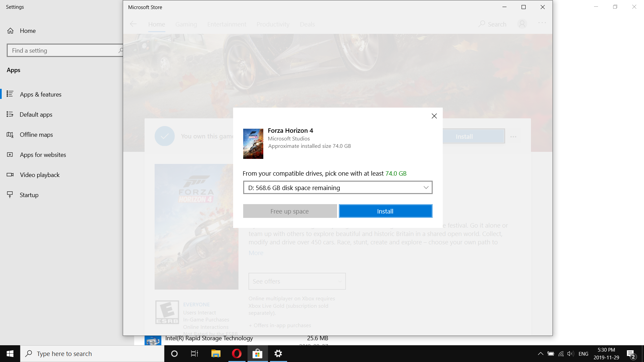Switch to the Gaming tab in Store
The image size is (644, 362).
186,24
